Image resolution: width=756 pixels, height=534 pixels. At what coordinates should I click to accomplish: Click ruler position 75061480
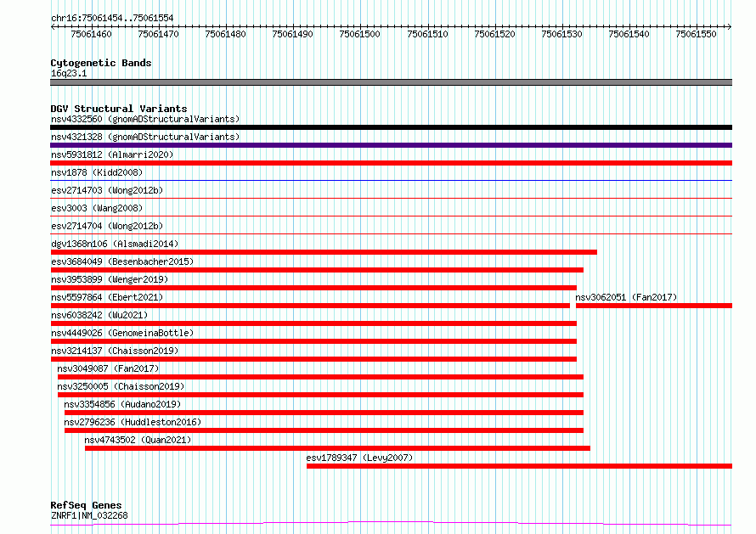(x=225, y=34)
